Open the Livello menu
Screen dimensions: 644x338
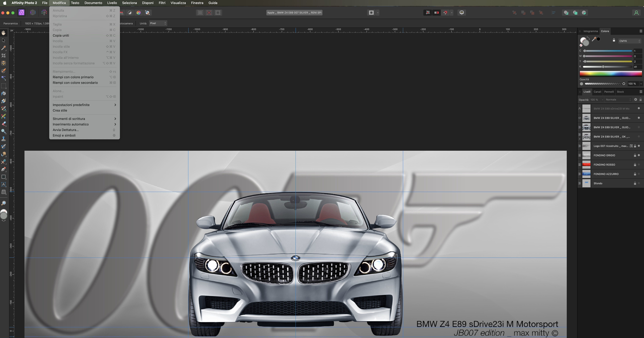(x=112, y=3)
